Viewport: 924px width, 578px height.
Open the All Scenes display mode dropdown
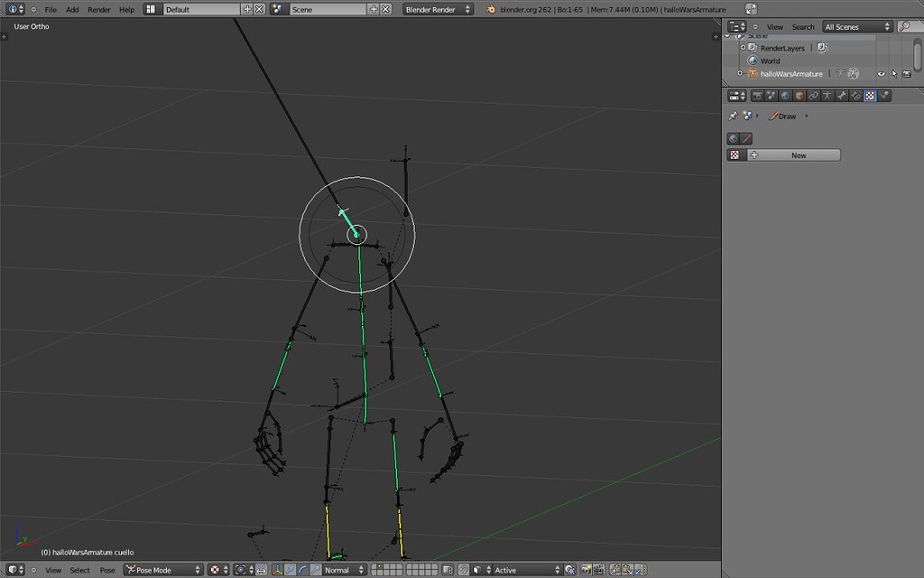pyautogui.click(x=857, y=26)
